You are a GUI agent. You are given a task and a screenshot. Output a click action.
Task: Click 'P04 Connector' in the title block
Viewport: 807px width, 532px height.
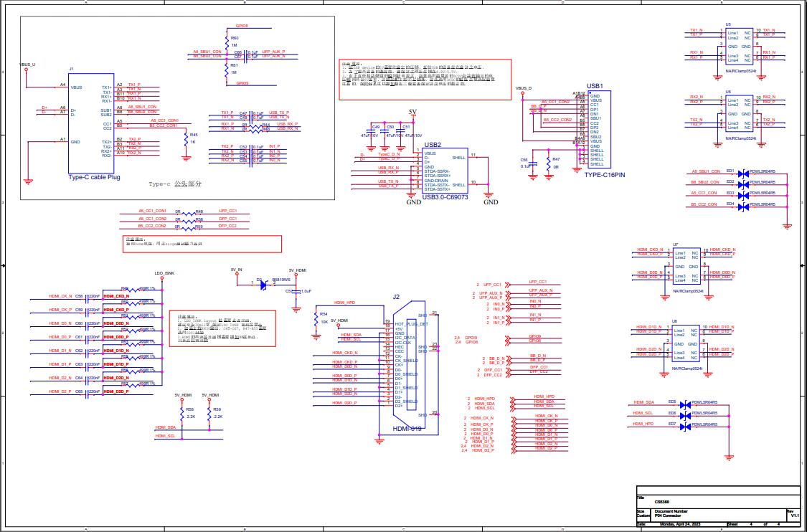[x=668, y=515]
